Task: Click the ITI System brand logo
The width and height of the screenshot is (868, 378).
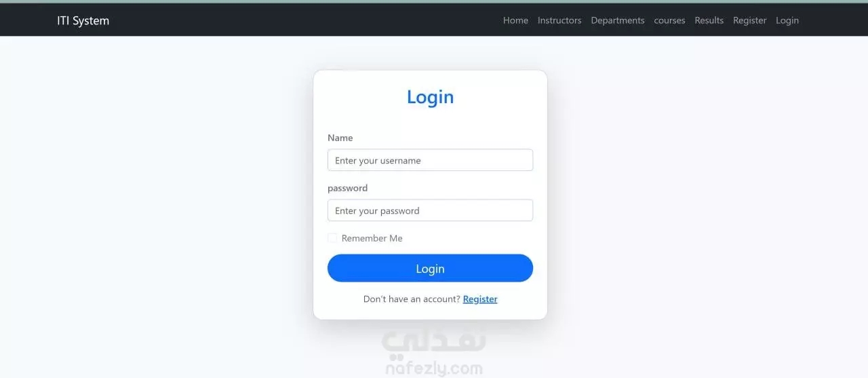Action: 83,20
